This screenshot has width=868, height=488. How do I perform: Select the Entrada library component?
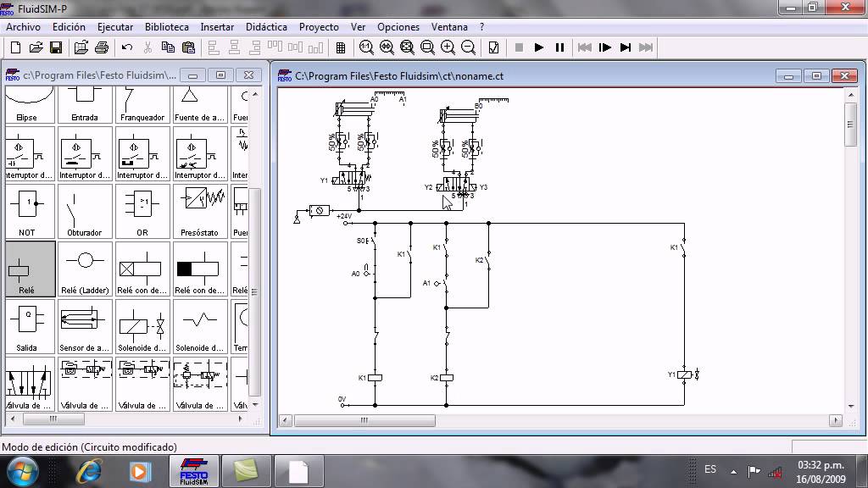85,105
